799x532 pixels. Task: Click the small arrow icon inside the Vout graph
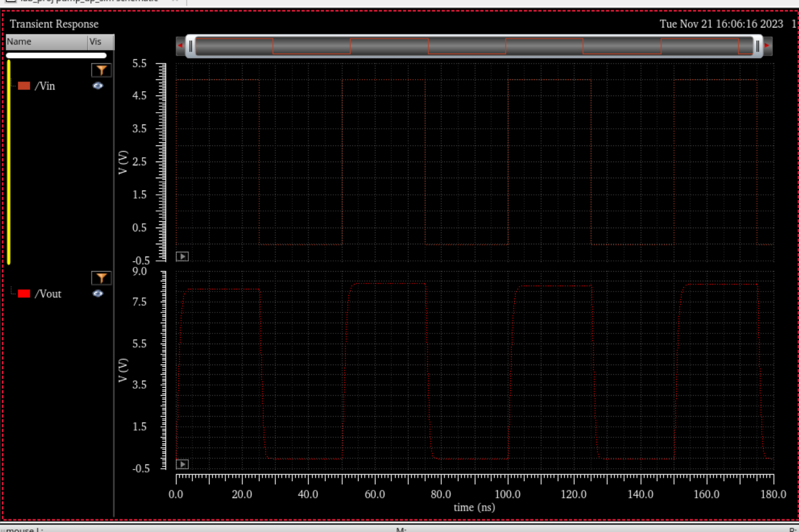(x=182, y=464)
